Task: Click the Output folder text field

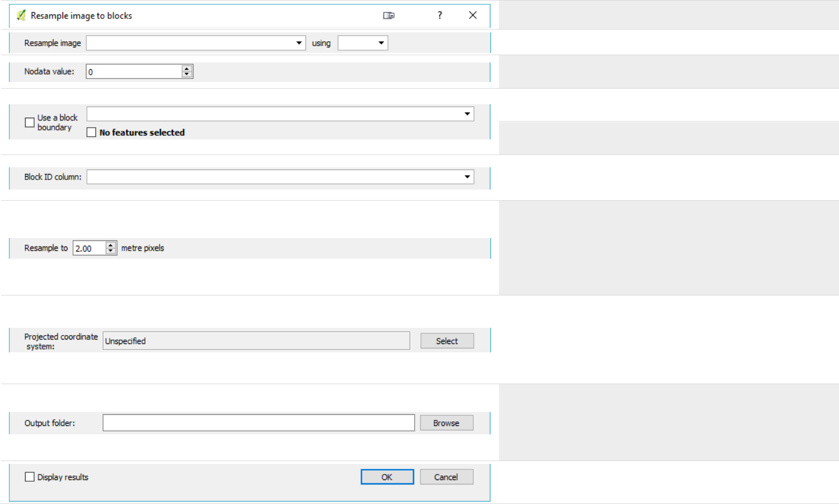Action: click(x=259, y=423)
